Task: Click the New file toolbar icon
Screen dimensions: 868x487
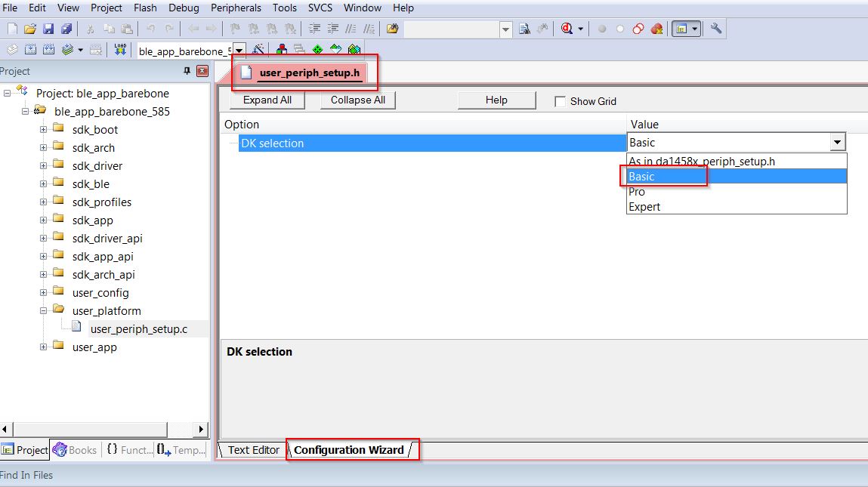Action: (x=12, y=29)
